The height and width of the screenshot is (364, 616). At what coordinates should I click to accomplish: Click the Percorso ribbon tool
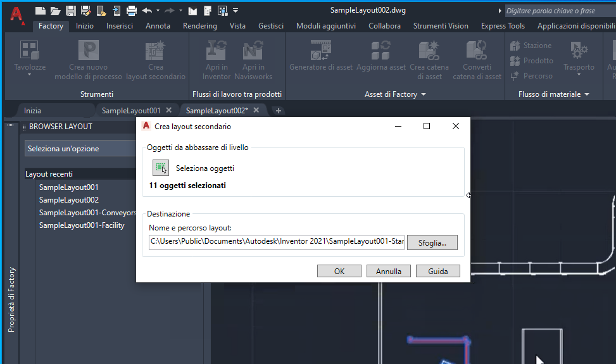click(531, 76)
